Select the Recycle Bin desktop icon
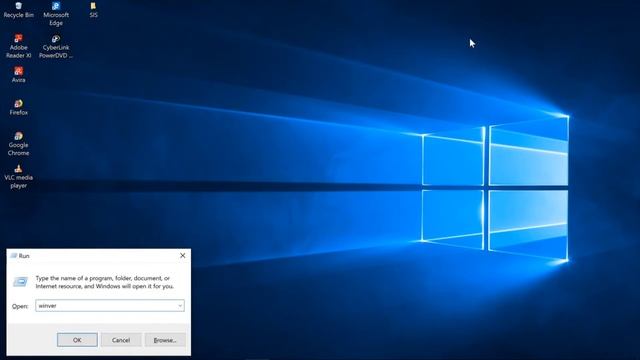Viewport: 640px width, 360px height. pyautogui.click(x=18, y=10)
